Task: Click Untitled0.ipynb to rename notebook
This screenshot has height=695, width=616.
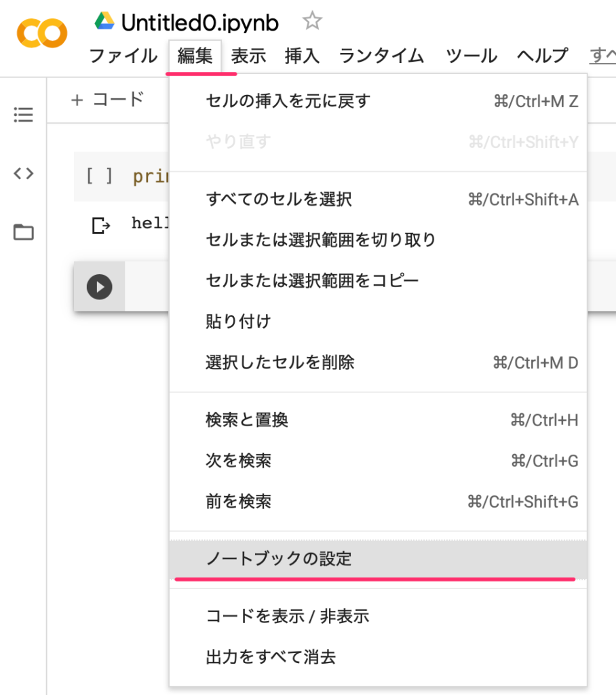Action: [x=199, y=21]
